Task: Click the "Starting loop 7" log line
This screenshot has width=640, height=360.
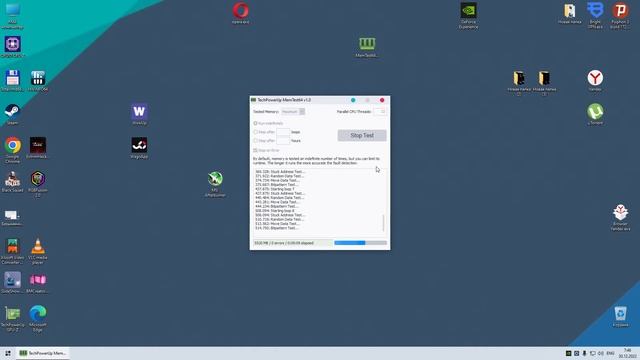Action: click(275, 189)
